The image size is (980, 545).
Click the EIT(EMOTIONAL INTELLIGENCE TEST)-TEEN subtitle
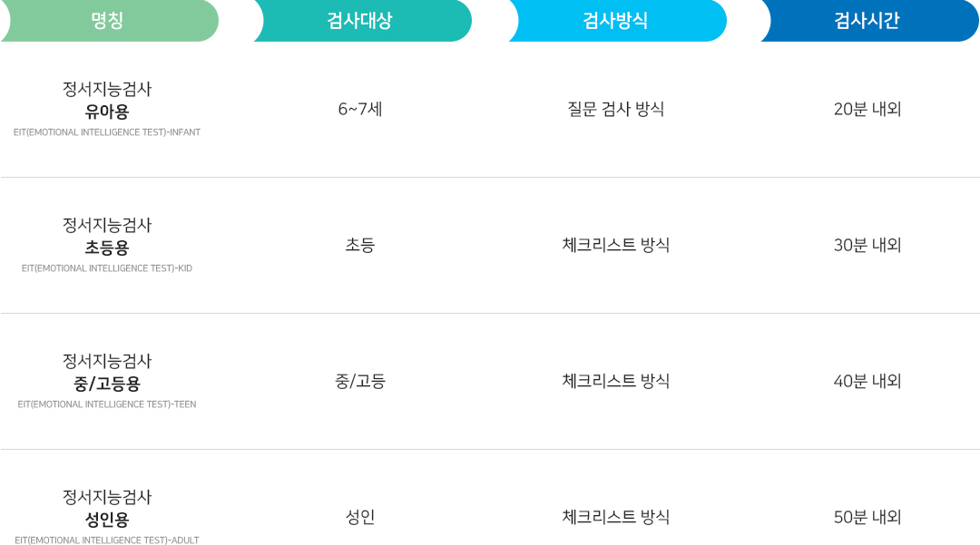tap(107, 404)
